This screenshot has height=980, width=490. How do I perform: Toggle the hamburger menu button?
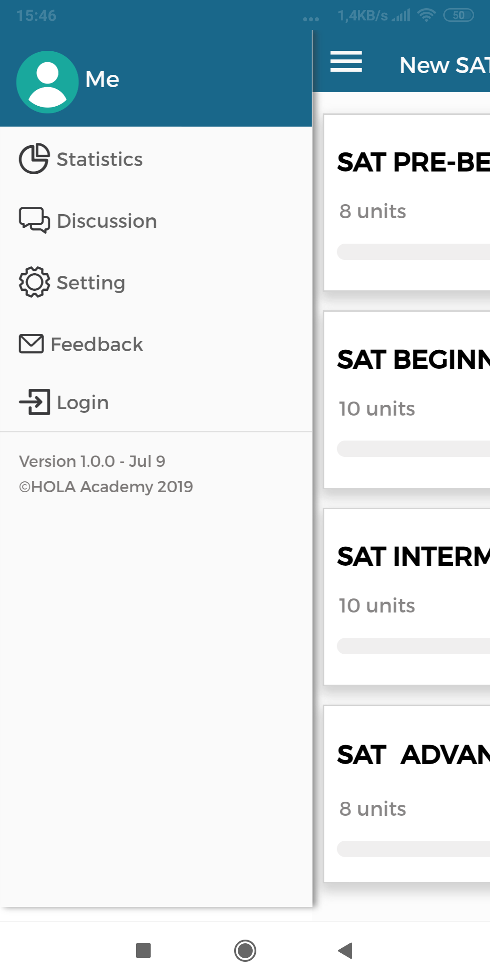346,62
